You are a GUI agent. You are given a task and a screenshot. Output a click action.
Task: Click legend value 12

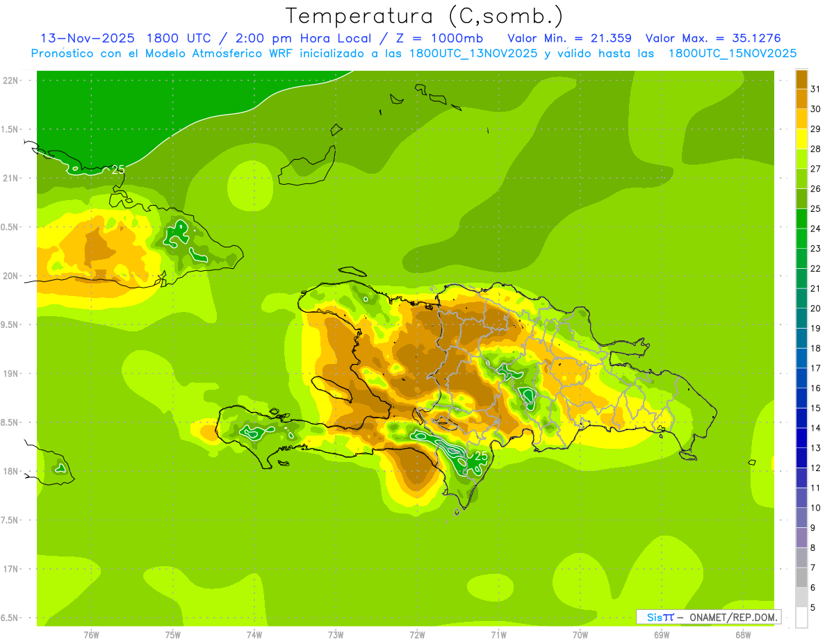(x=816, y=468)
